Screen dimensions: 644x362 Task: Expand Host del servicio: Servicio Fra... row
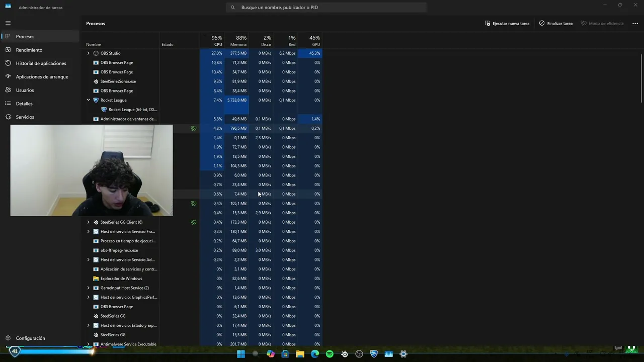point(88,232)
